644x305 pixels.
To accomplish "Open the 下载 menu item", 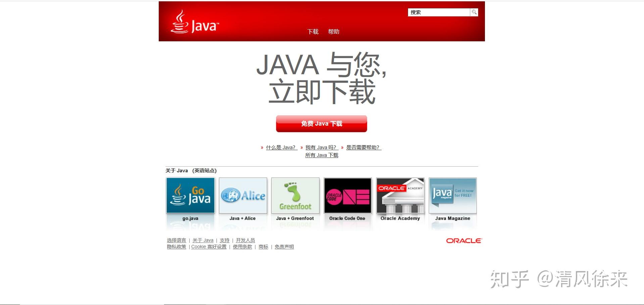I will click(x=313, y=32).
